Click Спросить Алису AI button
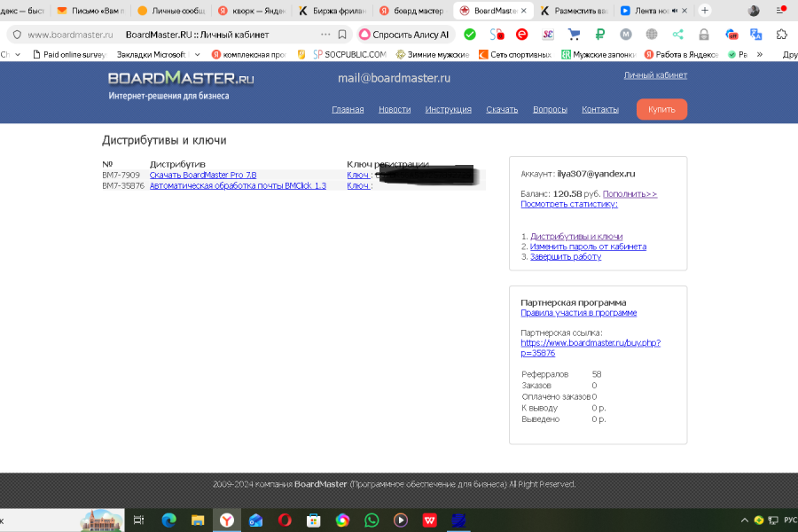The height and width of the screenshot is (532, 798). coord(404,35)
